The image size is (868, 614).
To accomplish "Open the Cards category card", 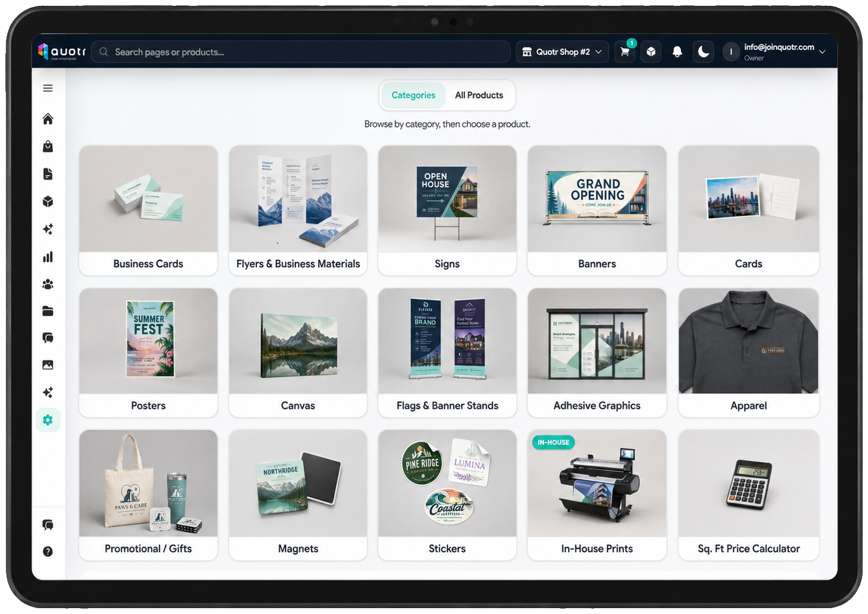I will click(x=749, y=210).
